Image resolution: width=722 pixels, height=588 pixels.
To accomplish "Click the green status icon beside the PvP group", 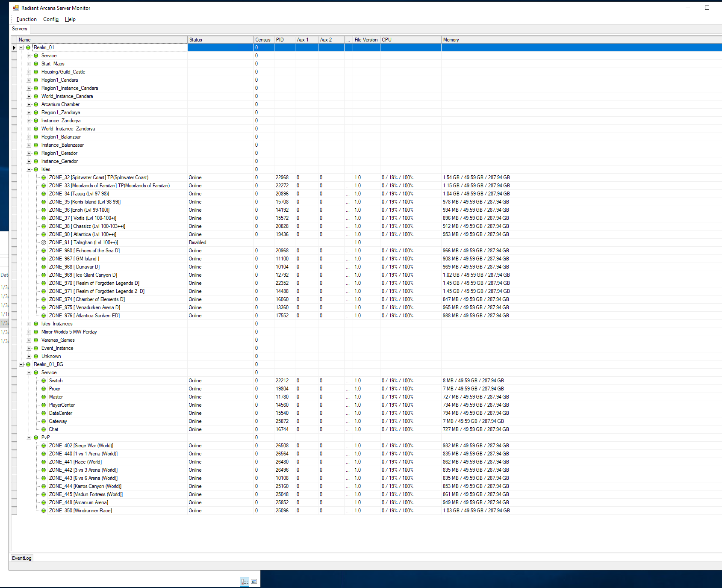I will (36, 437).
